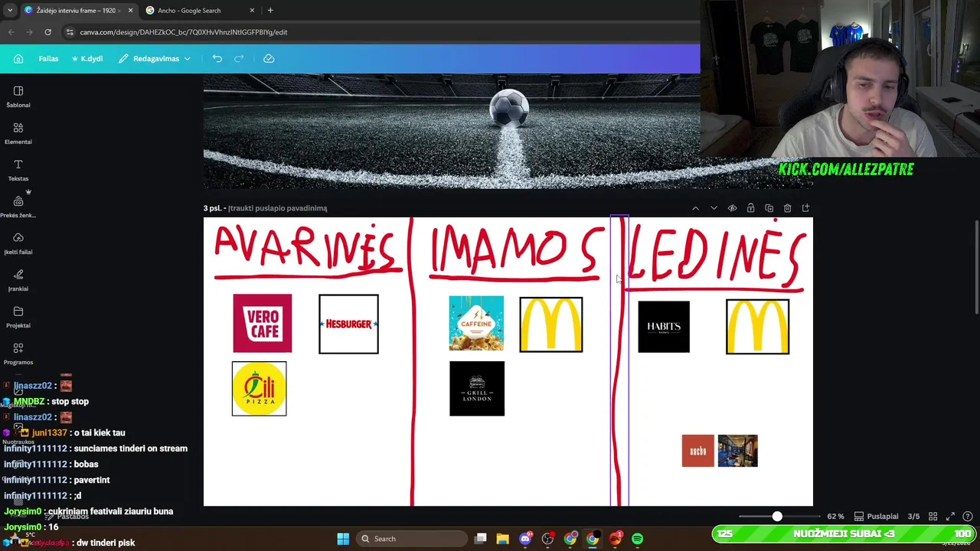Open the Windows Start menu
Image resolution: width=980 pixels, height=551 pixels.
click(343, 539)
